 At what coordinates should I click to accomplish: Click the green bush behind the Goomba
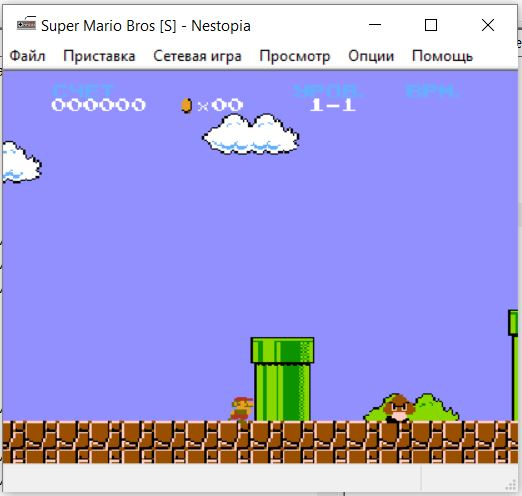pos(412,408)
